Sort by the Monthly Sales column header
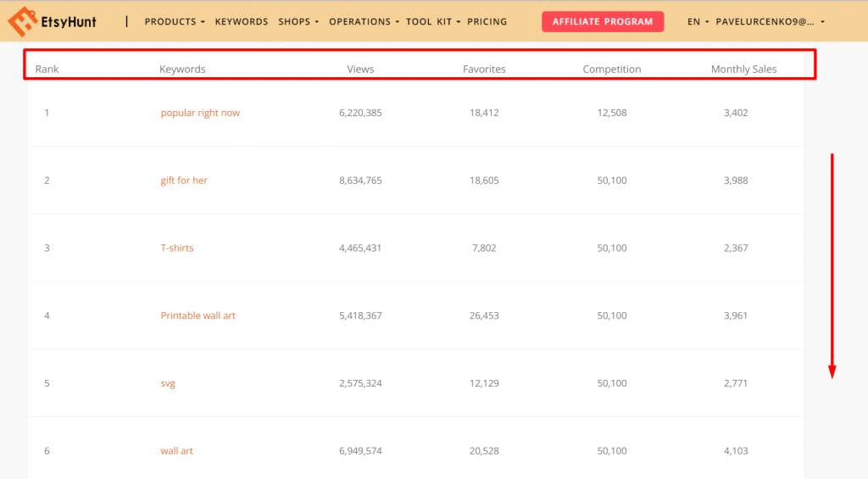 [743, 70]
